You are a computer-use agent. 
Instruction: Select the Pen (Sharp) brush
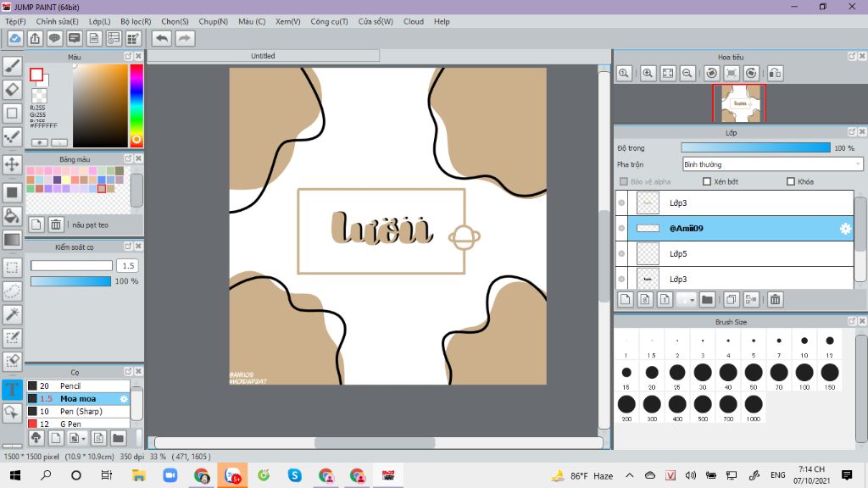coord(78,412)
